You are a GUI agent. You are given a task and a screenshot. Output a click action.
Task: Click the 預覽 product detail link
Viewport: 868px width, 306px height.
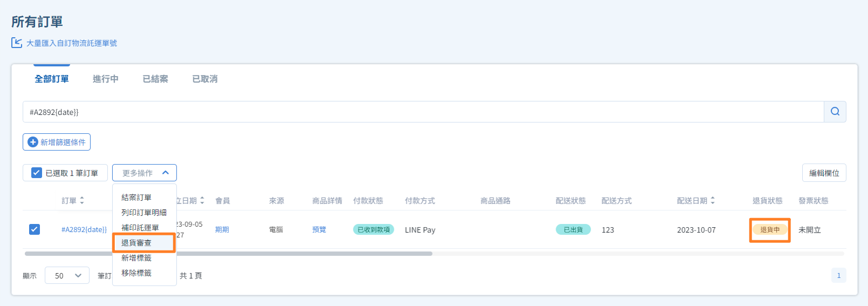[319, 229]
